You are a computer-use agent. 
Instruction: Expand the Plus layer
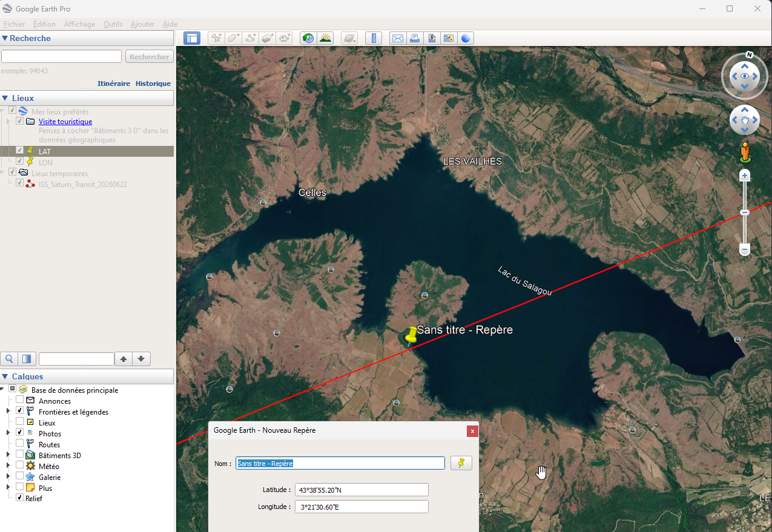click(8, 487)
